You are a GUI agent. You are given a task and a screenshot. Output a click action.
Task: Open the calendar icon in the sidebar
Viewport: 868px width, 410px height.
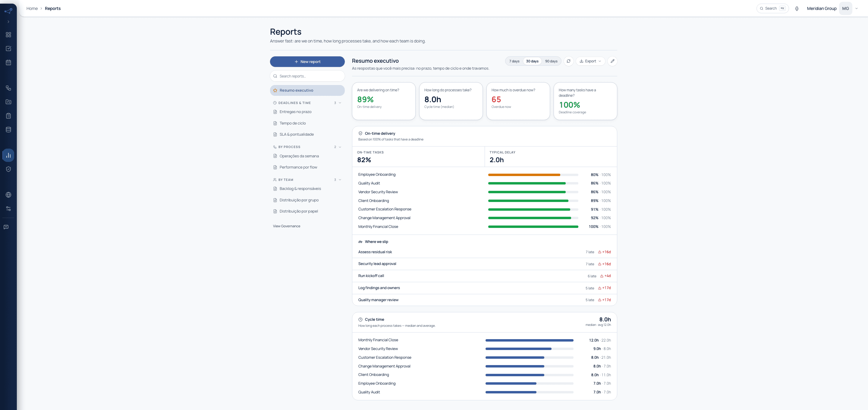coord(8,62)
